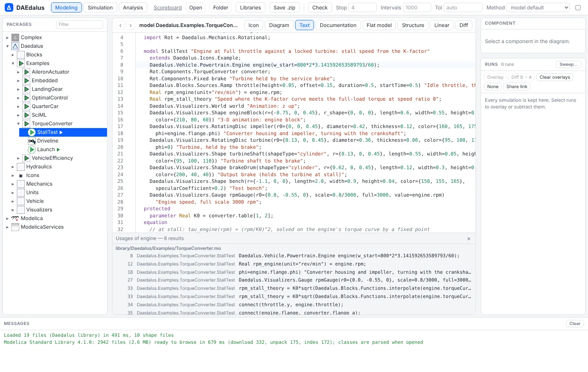This screenshot has height=372, width=588.
Task: Click the Examples package play icon
Action: [21, 63]
